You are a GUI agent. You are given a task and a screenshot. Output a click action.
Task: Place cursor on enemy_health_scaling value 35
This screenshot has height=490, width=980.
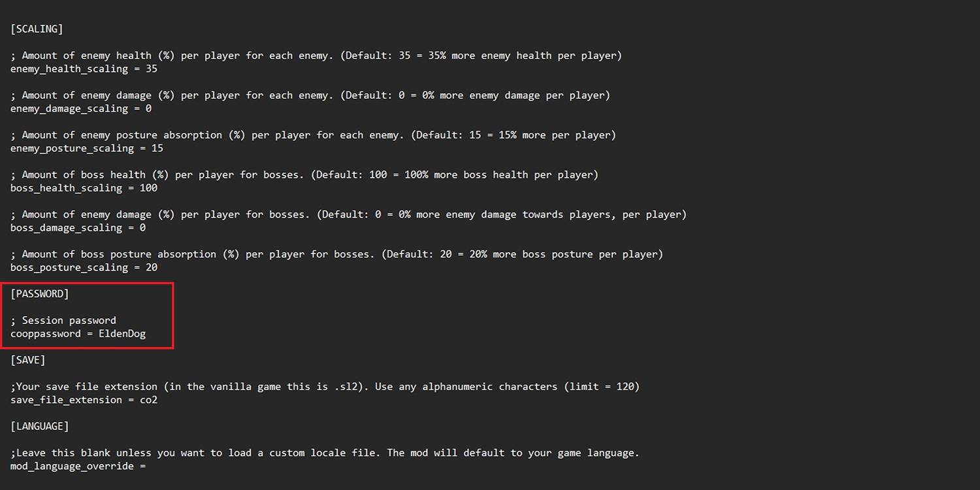(151, 69)
